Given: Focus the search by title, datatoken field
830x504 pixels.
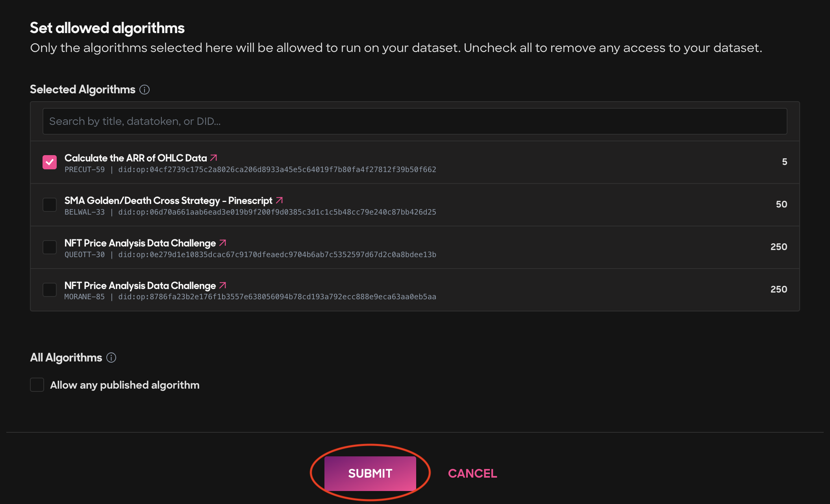Looking at the screenshot, I should [415, 121].
